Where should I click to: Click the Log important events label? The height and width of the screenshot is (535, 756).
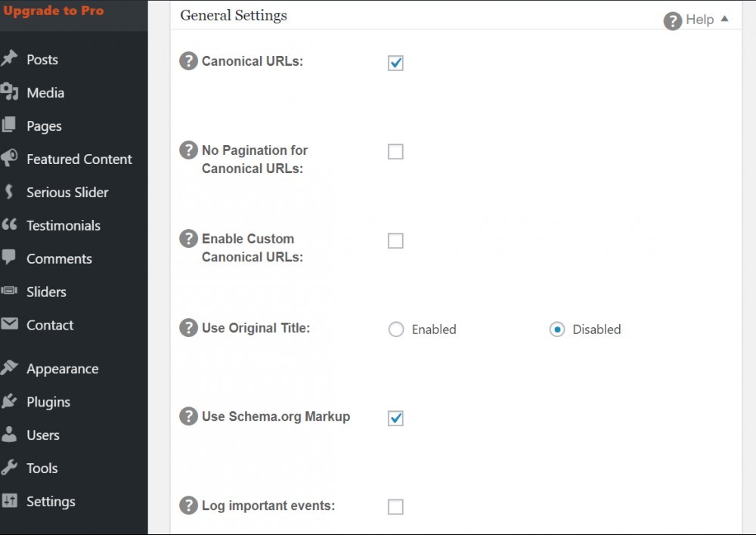[x=268, y=506]
